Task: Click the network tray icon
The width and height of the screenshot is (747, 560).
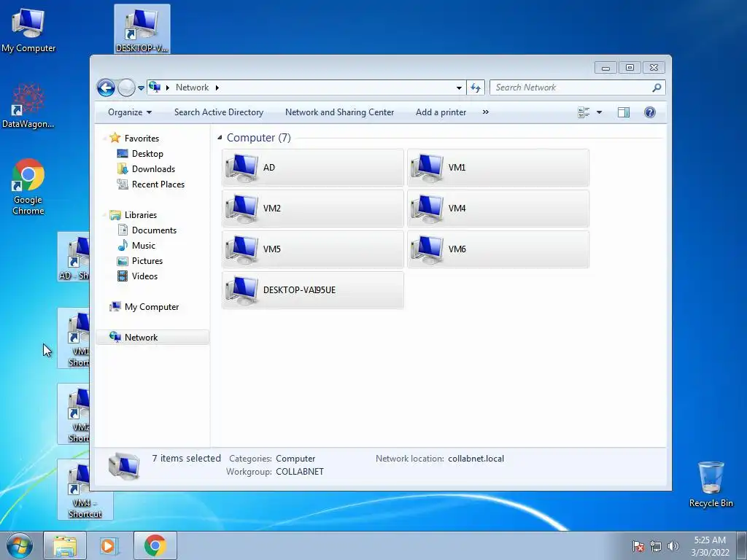Action: (656, 546)
